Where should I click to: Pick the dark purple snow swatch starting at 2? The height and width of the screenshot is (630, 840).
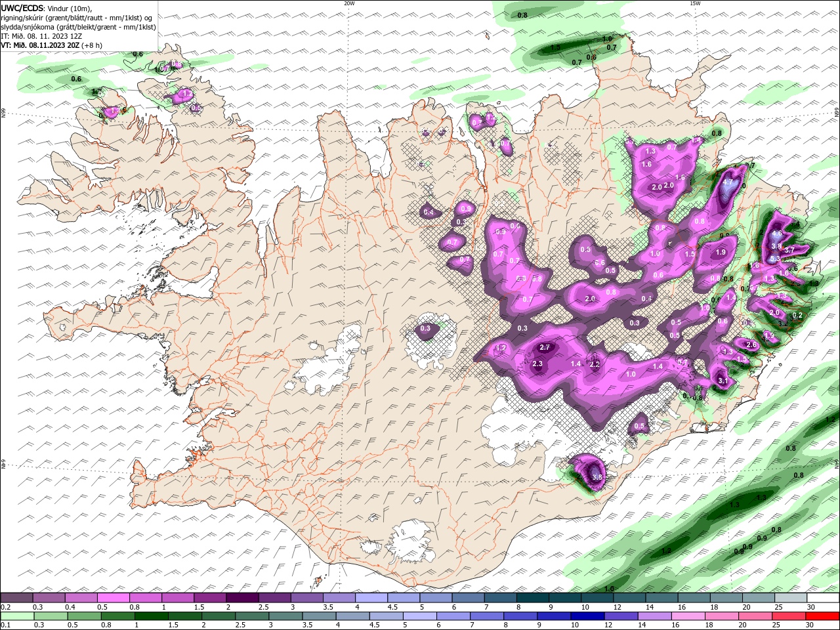[x=242, y=598]
